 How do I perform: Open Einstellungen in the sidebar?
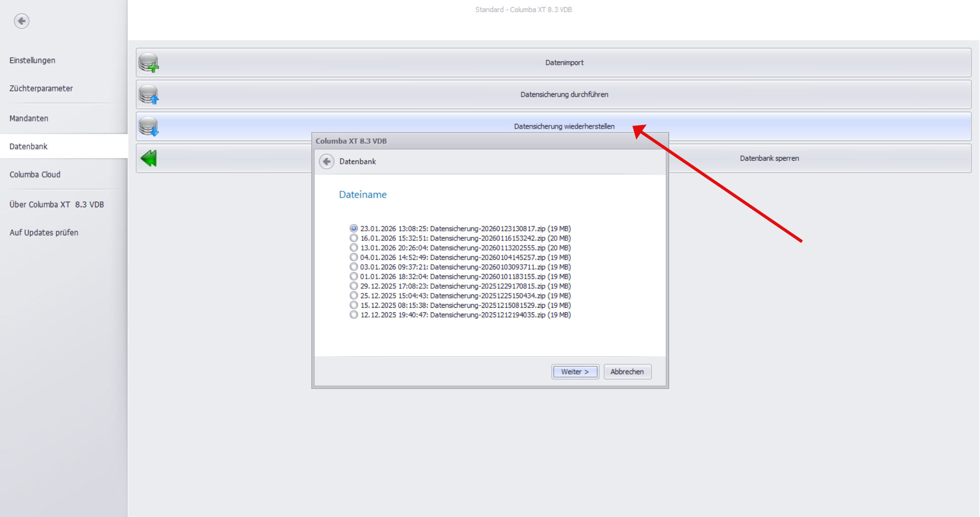pyautogui.click(x=32, y=60)
